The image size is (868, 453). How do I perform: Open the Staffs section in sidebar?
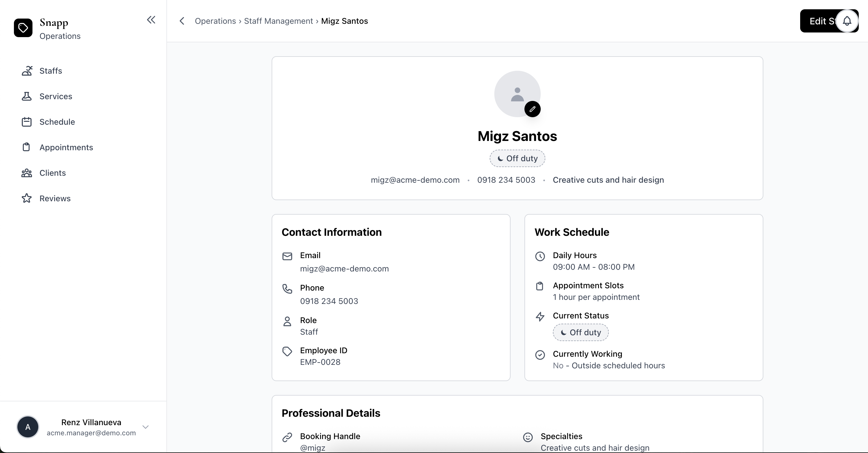click(x=51, y=70)
